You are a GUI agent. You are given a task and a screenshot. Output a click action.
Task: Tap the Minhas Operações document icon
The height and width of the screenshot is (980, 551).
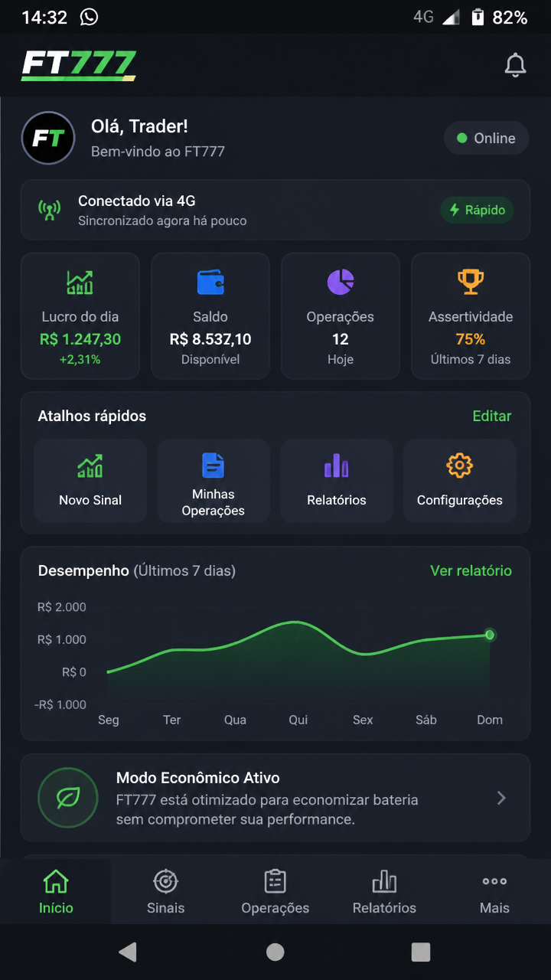(214, 465)
